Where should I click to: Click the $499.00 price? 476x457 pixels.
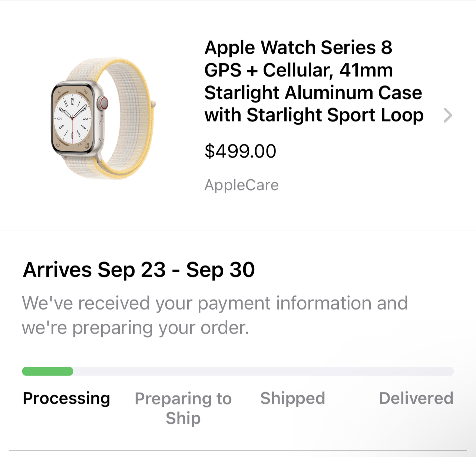click(x=240, y=151)
